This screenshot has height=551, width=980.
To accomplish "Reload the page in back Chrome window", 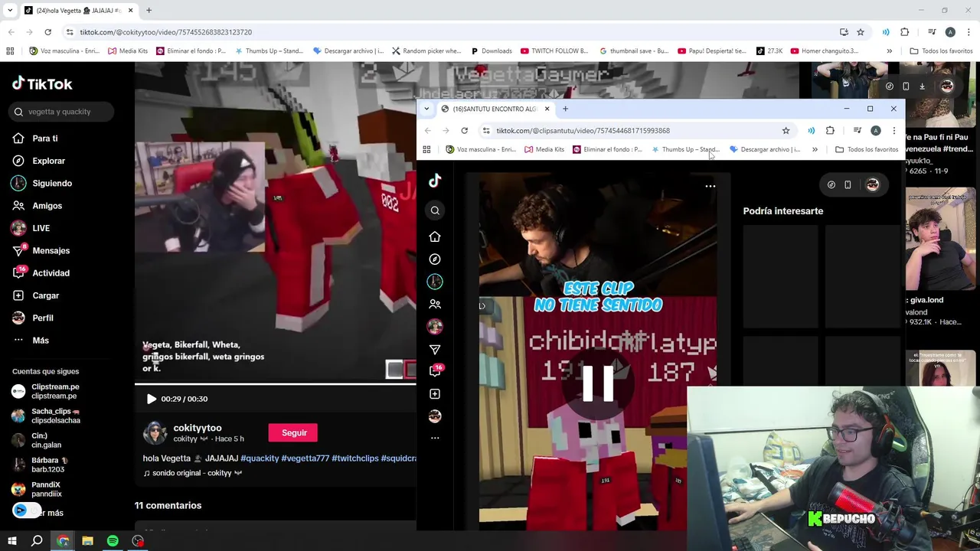I will tap(47, 32).
